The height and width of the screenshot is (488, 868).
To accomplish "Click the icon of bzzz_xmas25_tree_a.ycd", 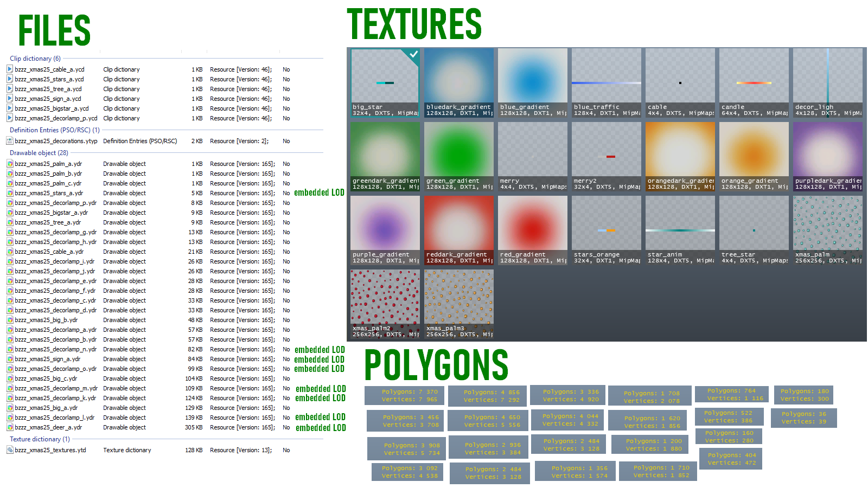I will [10, 89].
